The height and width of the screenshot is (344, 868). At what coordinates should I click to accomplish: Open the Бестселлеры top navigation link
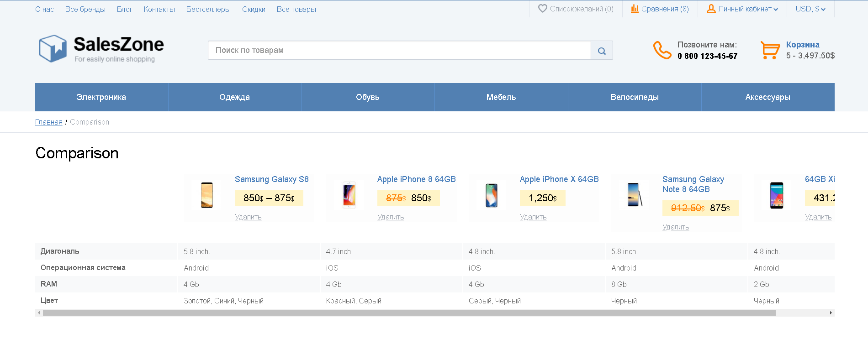point(208,9)
